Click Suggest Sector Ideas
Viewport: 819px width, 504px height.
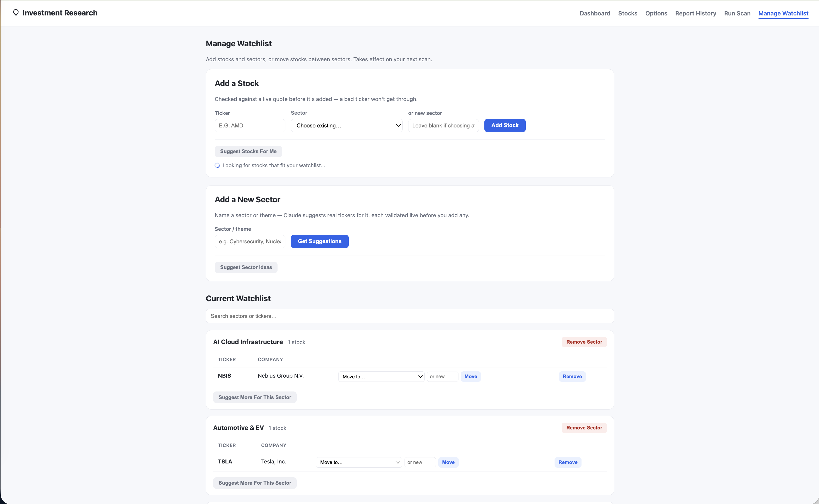coord(246,267)
